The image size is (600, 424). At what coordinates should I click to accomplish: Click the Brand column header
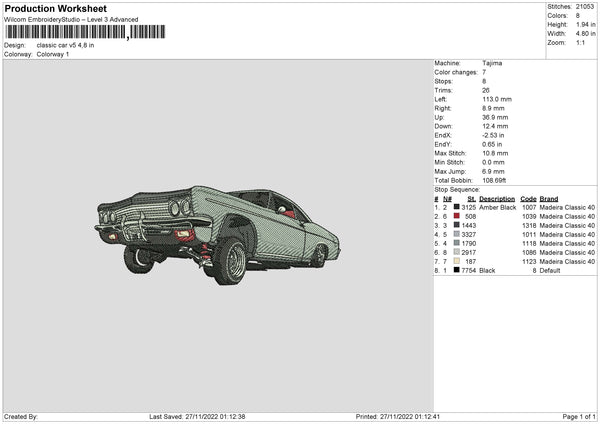550,198
